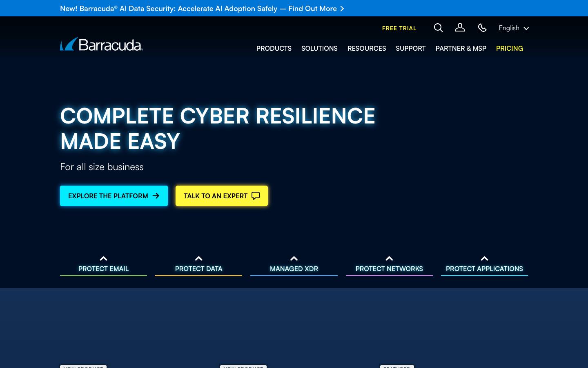Expand the English language dropdown
588x368 pixels.
pos(514,28)
